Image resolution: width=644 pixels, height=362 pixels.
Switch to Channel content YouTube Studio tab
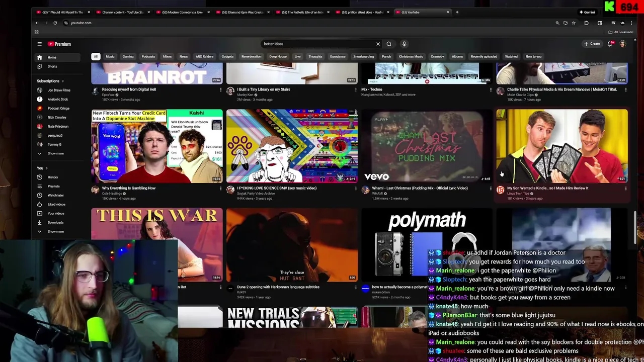coord(123,12)
